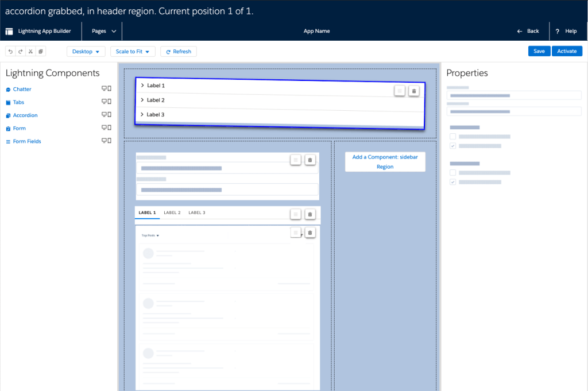Click the undo icon in toolbar

[x=10, y=51]
